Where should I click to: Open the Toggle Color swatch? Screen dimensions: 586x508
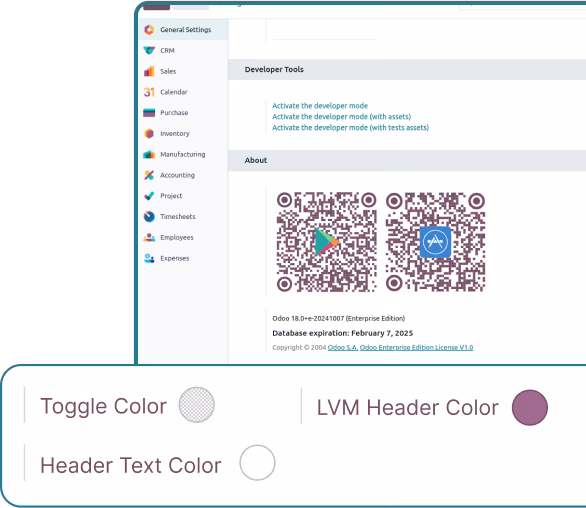click(197, 405)
